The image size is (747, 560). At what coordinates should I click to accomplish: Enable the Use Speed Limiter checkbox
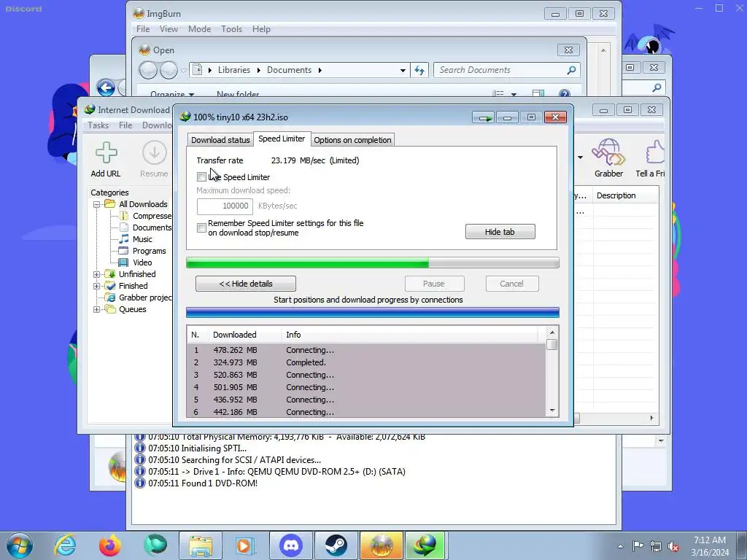201,177
